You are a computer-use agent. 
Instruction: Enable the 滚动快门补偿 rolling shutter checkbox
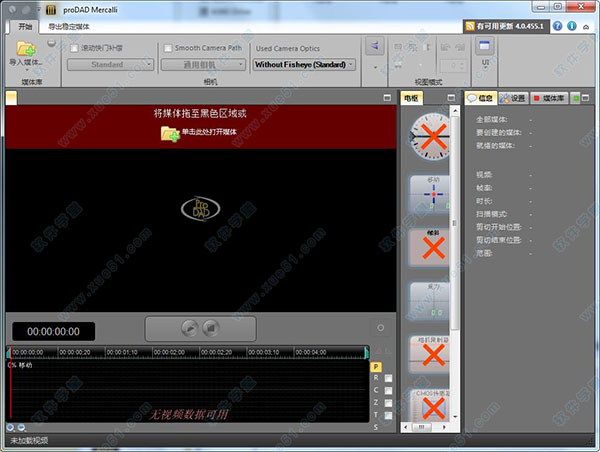click(x=74, y=48)
